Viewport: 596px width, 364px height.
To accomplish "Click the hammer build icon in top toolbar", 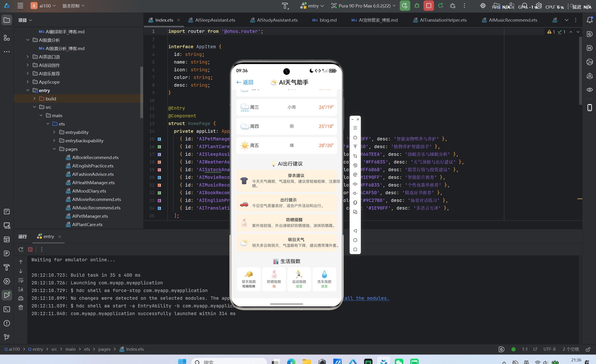I will [285, 6].
